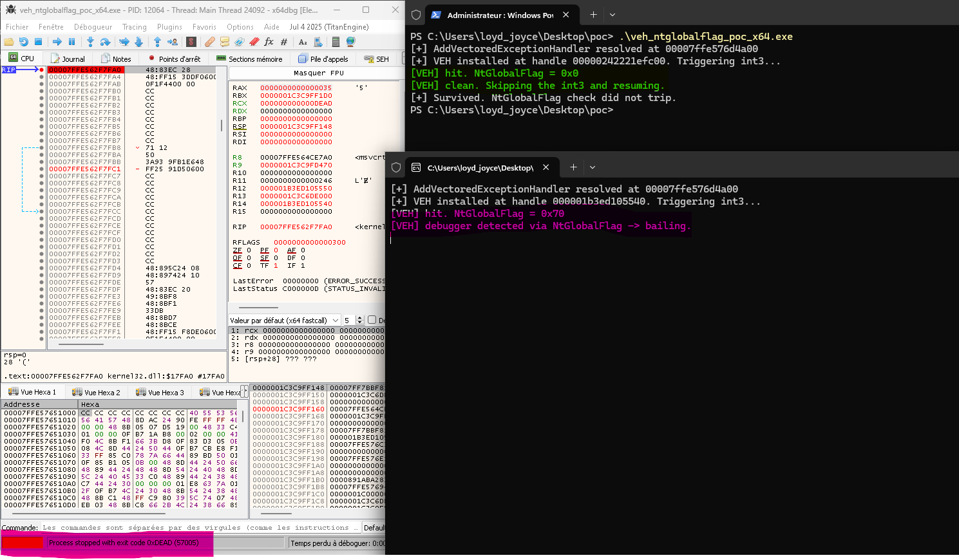959x560 pixels.
Task: Click the globe check-for-updates icon
Action: [x=350, y=42]
